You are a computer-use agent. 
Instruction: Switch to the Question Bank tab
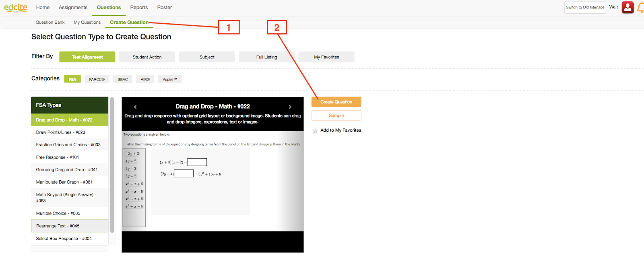click(50, 22)
